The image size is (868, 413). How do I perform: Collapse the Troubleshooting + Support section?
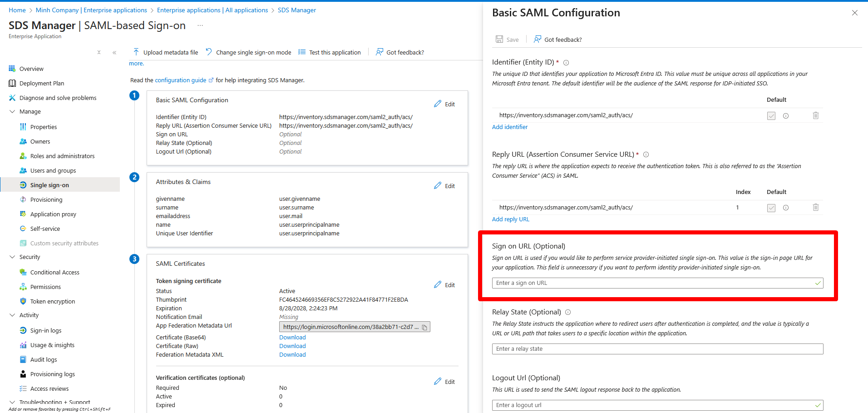12,402
